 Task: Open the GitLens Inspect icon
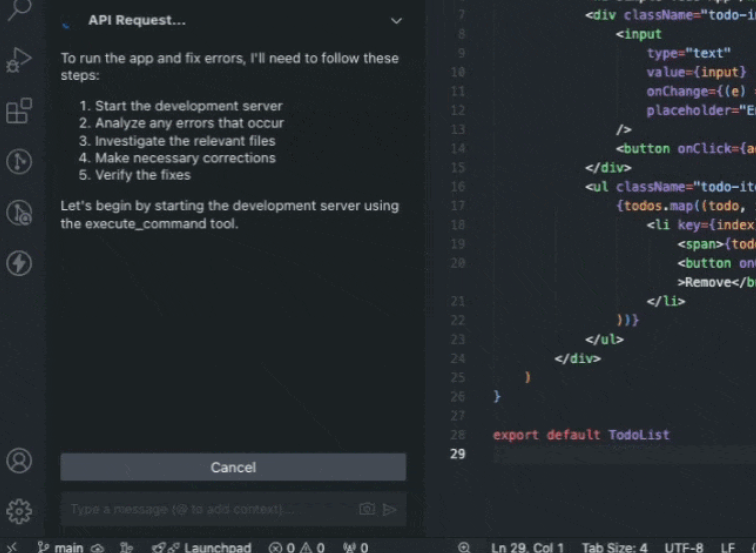click(19, 213)
